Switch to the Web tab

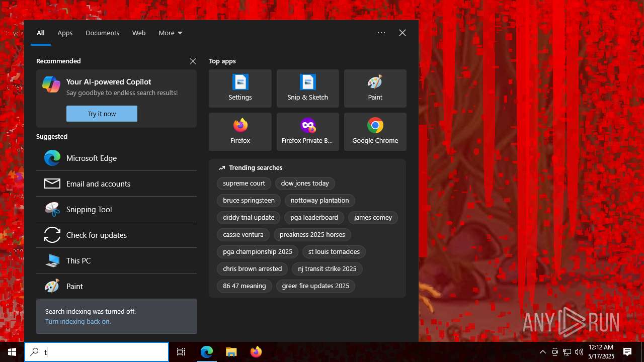click(x=139, y=33)
